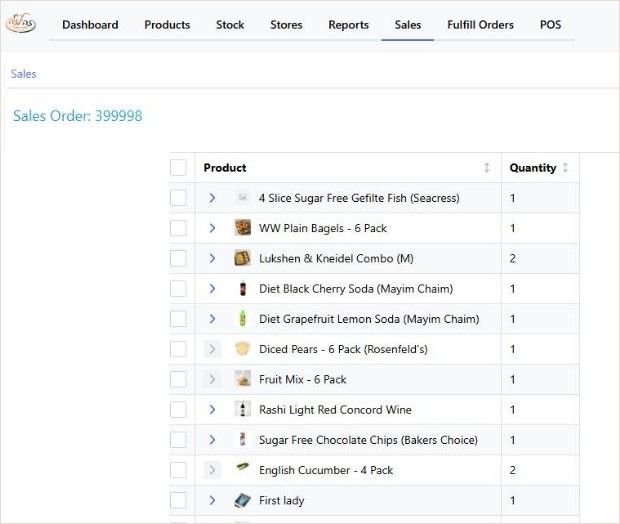Expand the Gefilte Fish row
The width and height of the screenshot is (620, 524).
(212, 198)
